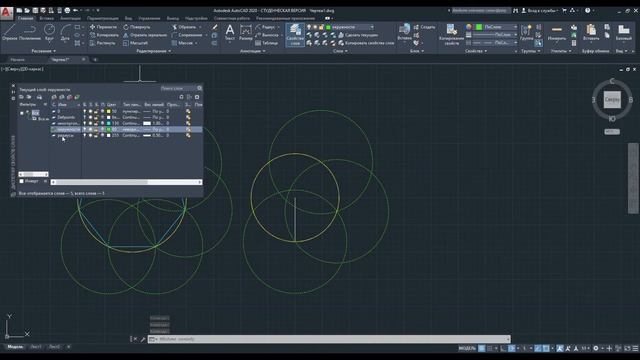Toggle lock icon for layer 0
Viewport: 640px width, 360px height.
96,111
